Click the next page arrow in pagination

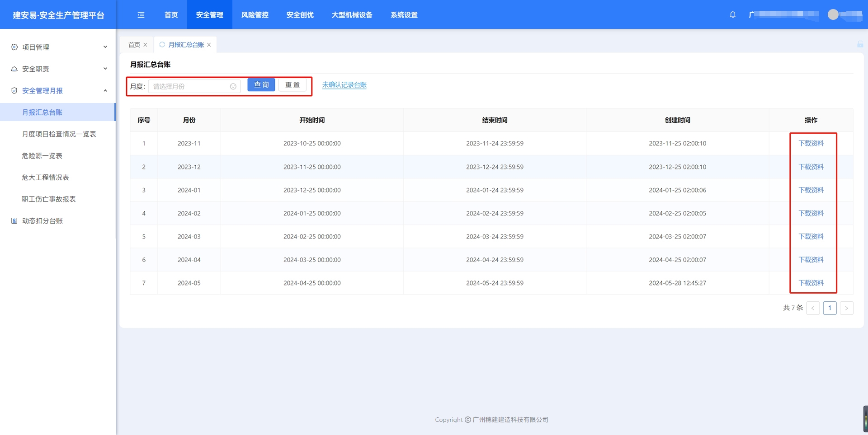(x=846, y=308)
